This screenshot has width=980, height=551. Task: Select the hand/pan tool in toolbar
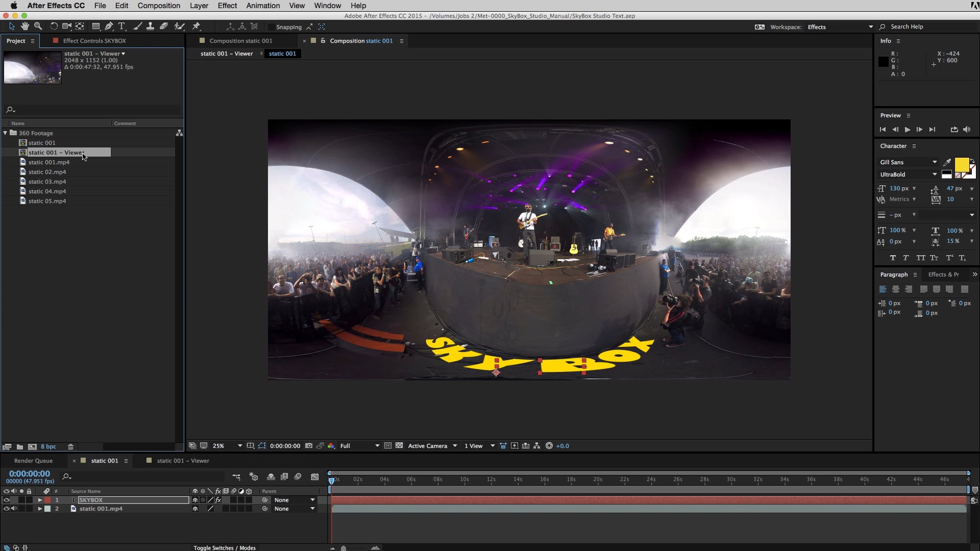point(24,26)
